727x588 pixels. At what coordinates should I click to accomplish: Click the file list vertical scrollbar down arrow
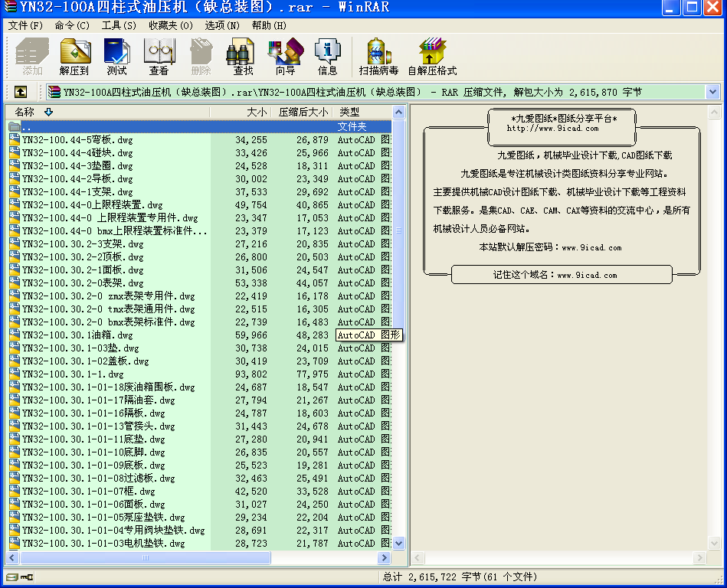tap(398, 543)
